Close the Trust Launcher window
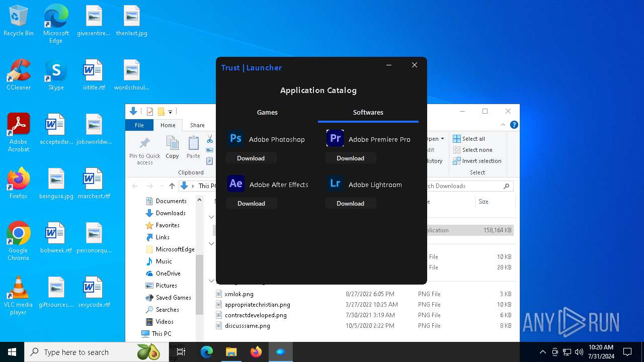The height and width of the screenshot is (362, 644). (x=415, y=65)
